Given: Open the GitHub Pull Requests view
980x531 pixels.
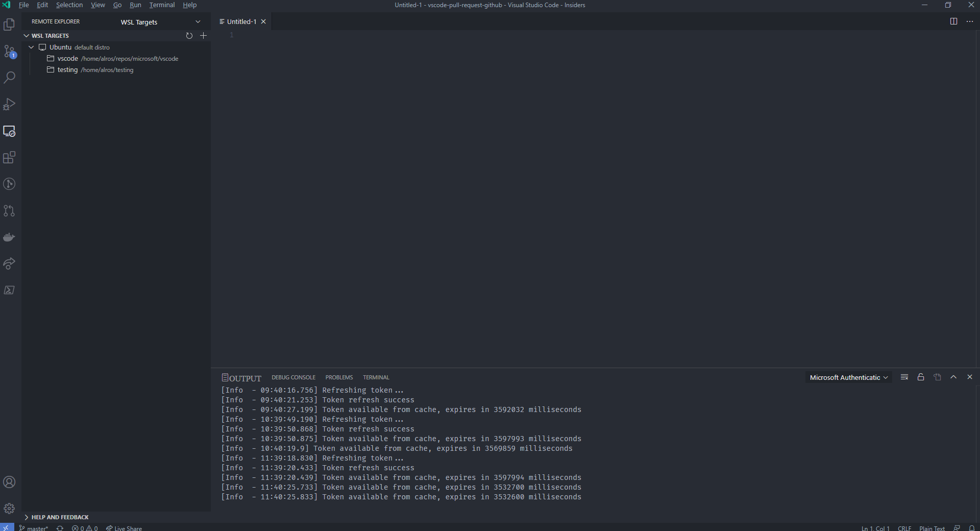Looking at the screenshot, I should tap(9, 210).
